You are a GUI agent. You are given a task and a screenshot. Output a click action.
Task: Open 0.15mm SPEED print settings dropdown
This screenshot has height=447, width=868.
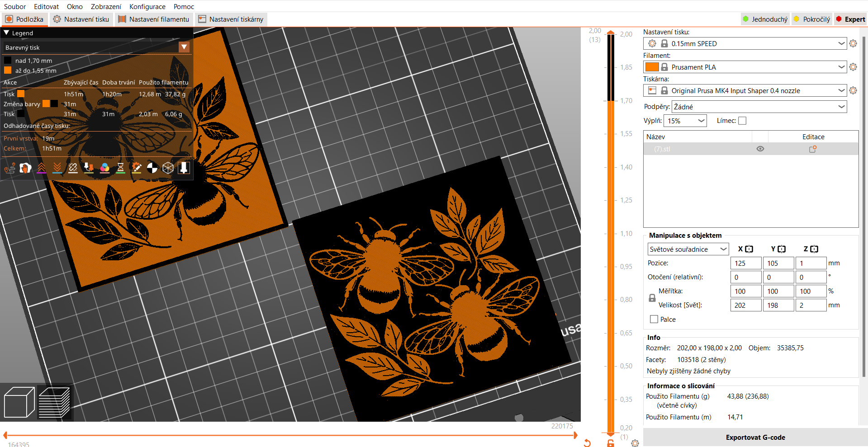[x=745, y=43]
